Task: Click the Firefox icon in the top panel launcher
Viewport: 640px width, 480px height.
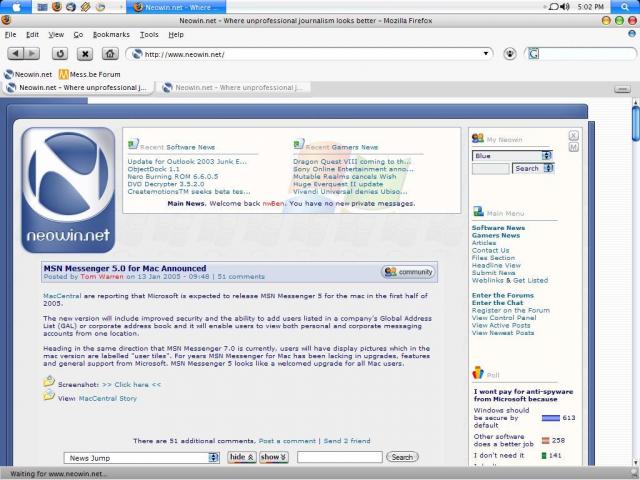Action: (x=57, y=7)
